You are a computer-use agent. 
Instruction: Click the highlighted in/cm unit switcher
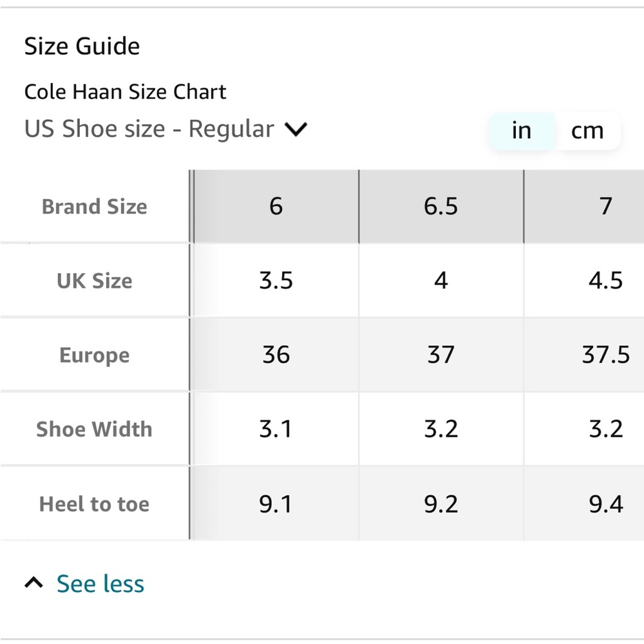[554, 131]
